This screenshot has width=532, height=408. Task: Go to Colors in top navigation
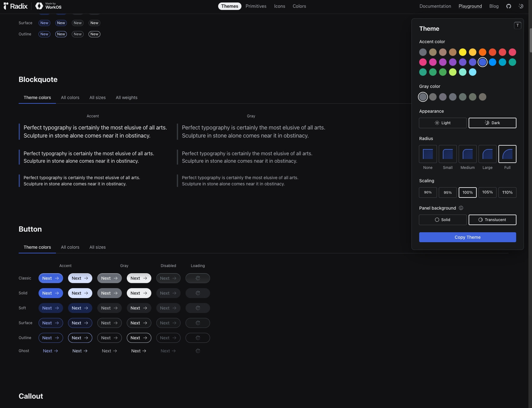tap(299, 6)
